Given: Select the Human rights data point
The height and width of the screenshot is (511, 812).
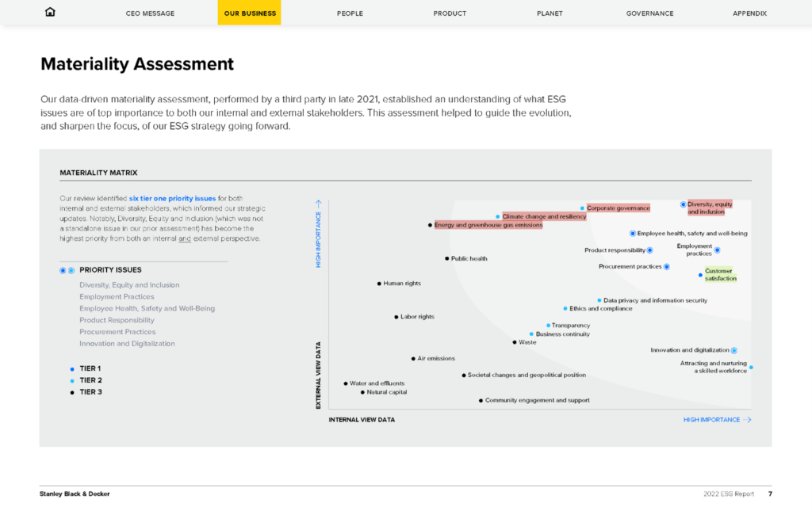Looking at the screenshot, I should (x=379, y=284).
